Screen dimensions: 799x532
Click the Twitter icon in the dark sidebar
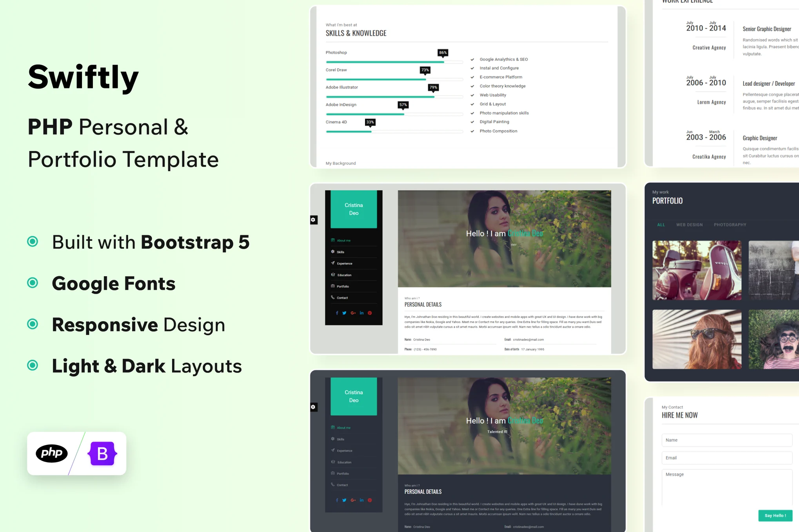coord(344,500)
